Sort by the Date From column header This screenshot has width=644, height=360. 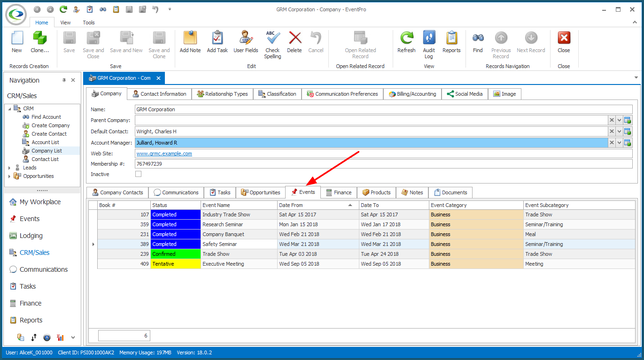pyautogui.click(x=318, y=205)
